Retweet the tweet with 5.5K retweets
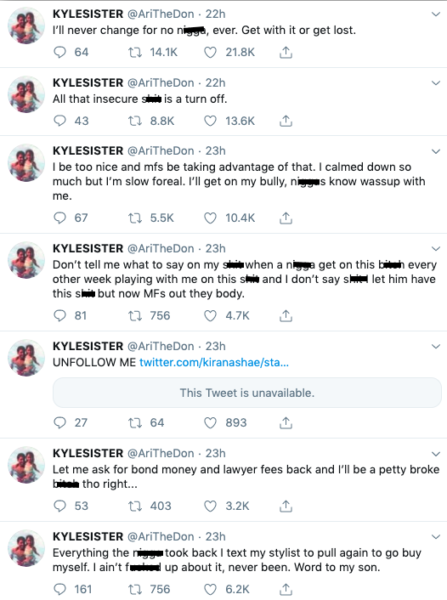This screenshot has width=447, height=600. [x=134, y=218]
